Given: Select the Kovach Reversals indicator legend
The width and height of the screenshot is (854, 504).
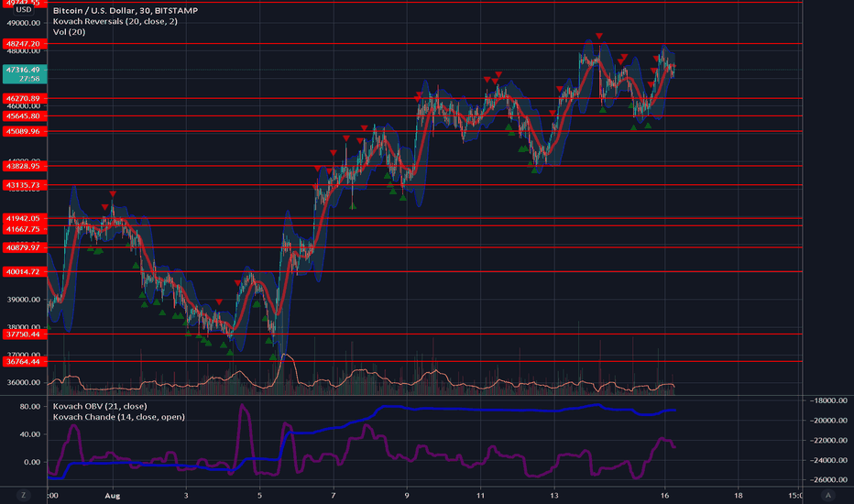Looking at the screenshot, I should (115, 21).
